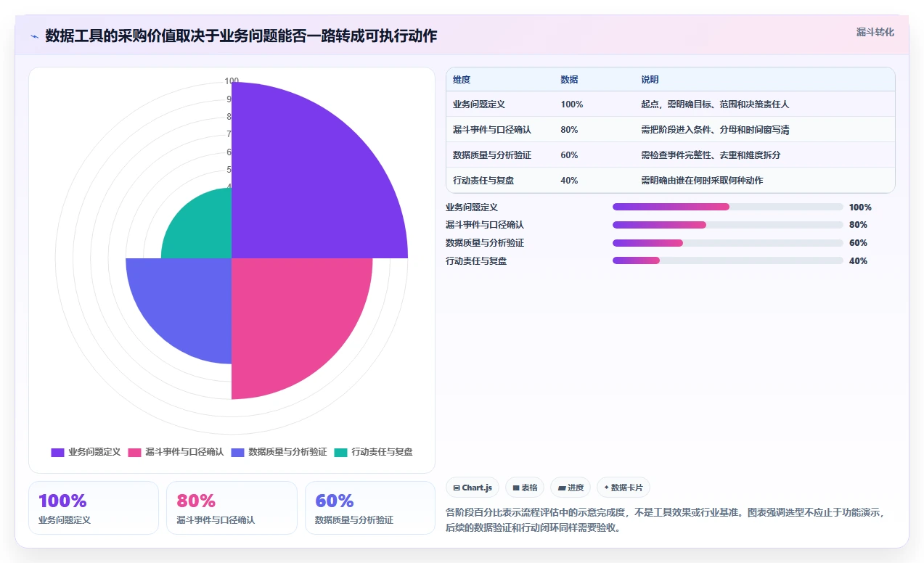Viewport: 924px width, 563px height.
Task: Click the 数据 column header
Action: (x=569, y=80)
